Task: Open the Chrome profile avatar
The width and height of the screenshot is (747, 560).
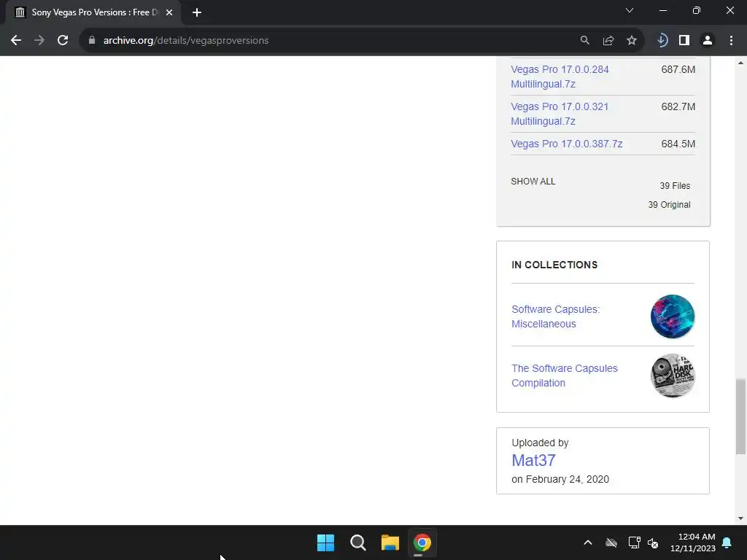Action: (708, 41)
